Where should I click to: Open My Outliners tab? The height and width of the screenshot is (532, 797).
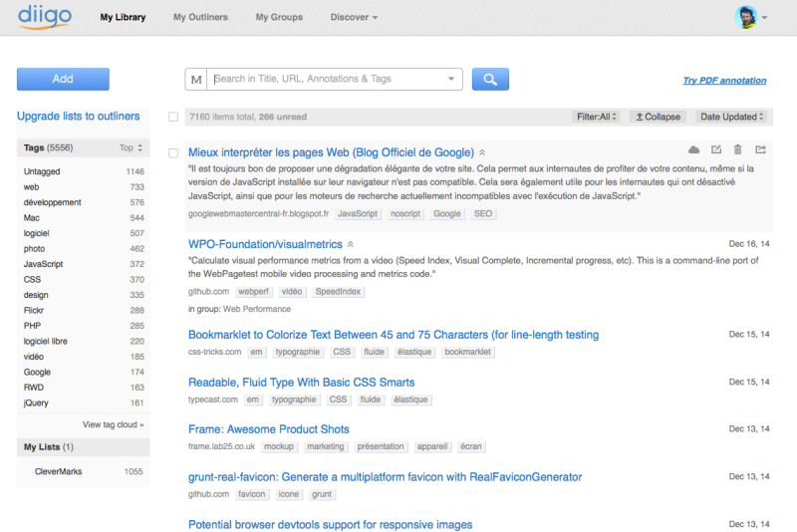[201, 17]
